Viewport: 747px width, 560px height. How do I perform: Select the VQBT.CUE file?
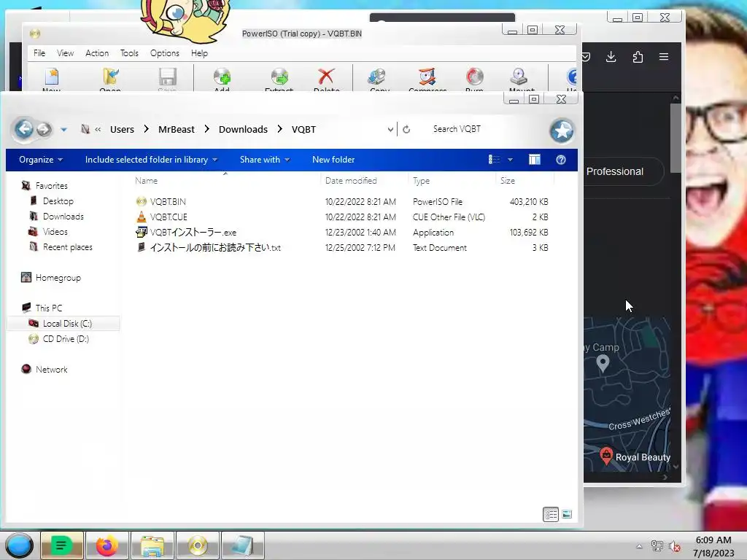coord(169,217)
